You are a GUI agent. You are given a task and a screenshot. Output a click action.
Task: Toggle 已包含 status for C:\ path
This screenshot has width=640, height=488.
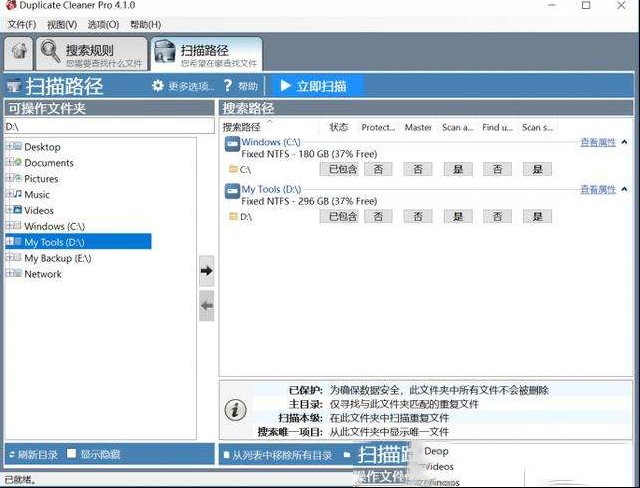(339, 169)
